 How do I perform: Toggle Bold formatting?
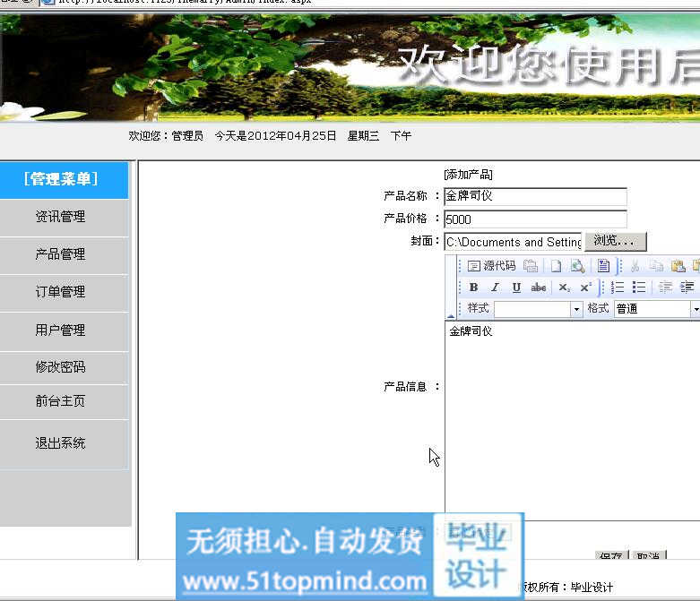(x=473, y=288)
